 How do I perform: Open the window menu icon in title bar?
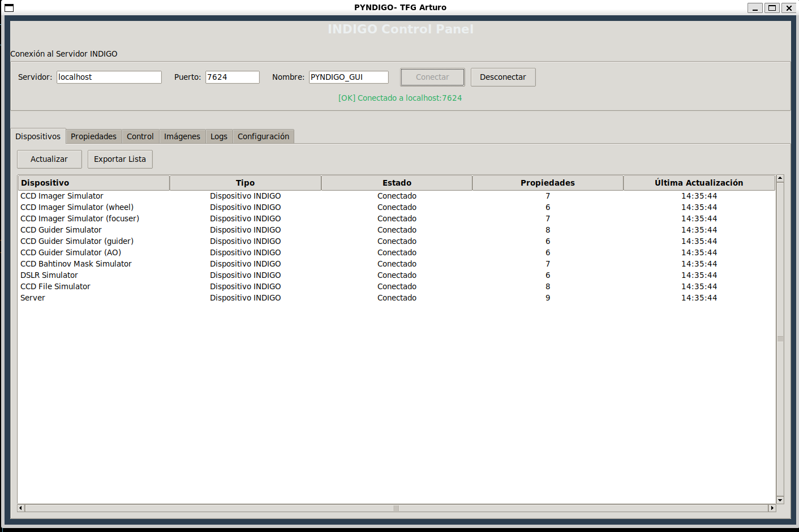9,8
